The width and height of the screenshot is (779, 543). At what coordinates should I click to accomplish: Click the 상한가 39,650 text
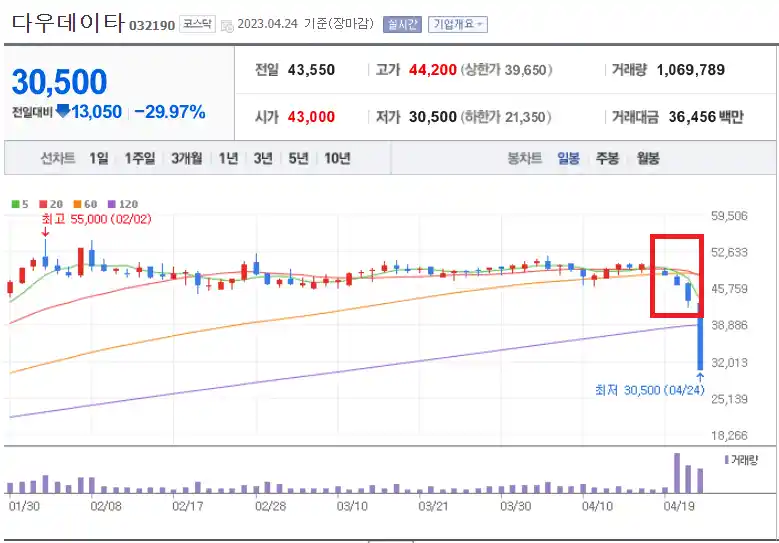(506, 70)
